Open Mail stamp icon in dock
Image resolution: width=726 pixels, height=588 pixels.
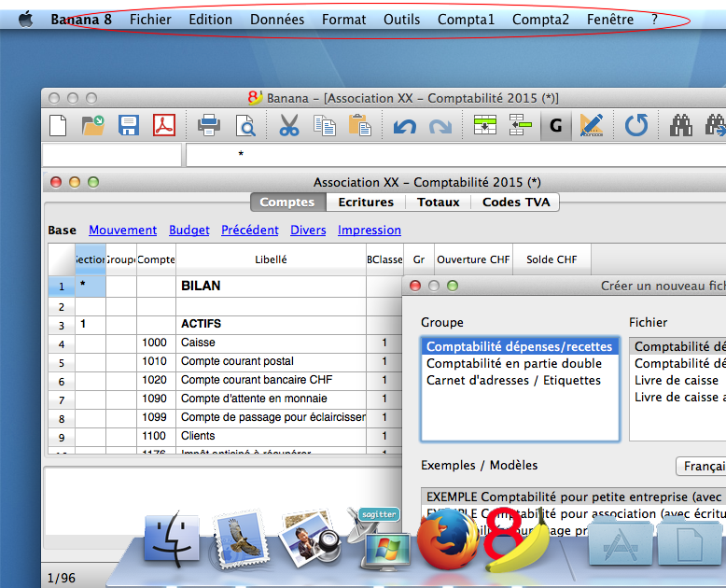(x=241, y=539)
